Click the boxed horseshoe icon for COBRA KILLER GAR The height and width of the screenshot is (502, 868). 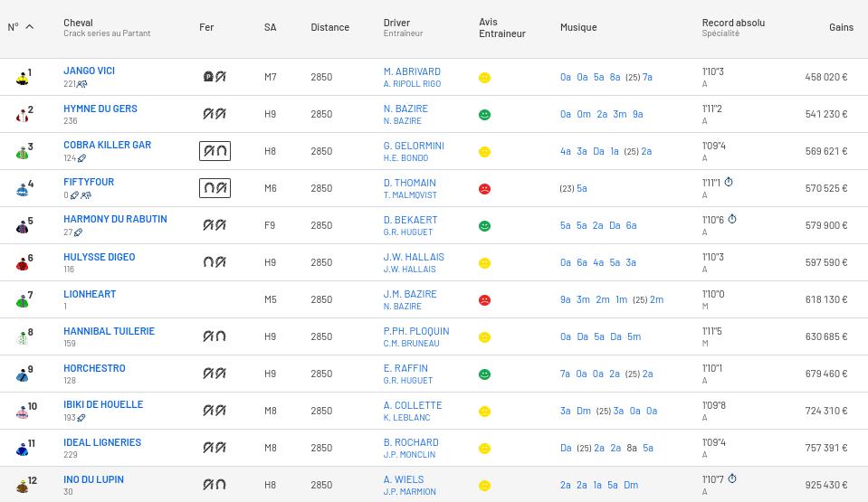(x=215, y=151)
